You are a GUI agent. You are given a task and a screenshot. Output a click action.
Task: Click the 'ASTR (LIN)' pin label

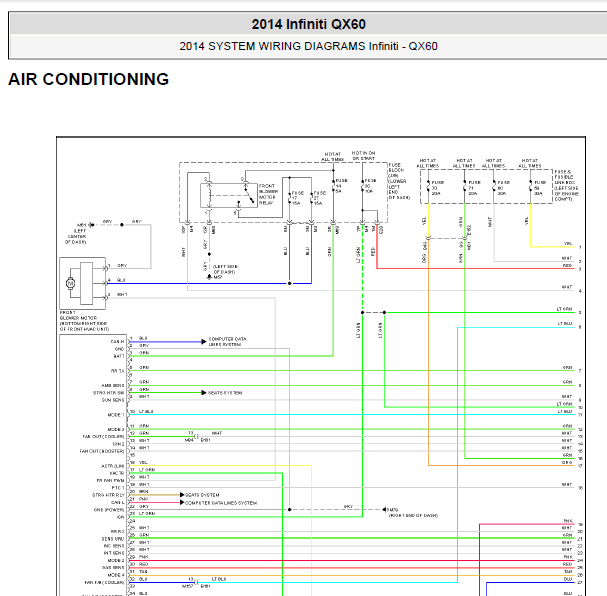[x=113, y=466]
